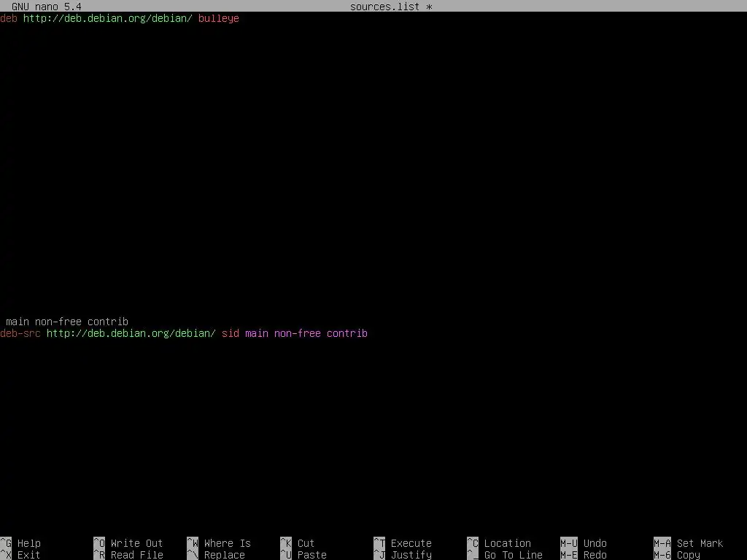Click the ^K key hint
This screenshot has height=560, width=747.
286,543
